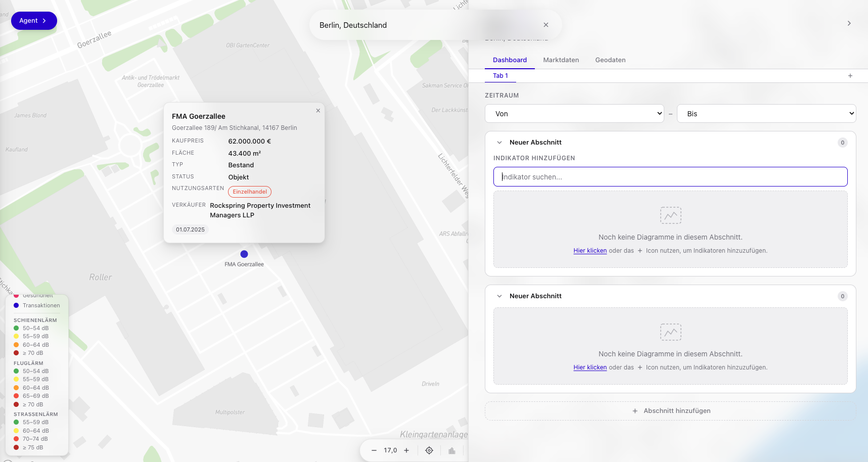
Task: Click the Transaktionen legend entry
Action: pyautogui.click(x=37, y=305)
